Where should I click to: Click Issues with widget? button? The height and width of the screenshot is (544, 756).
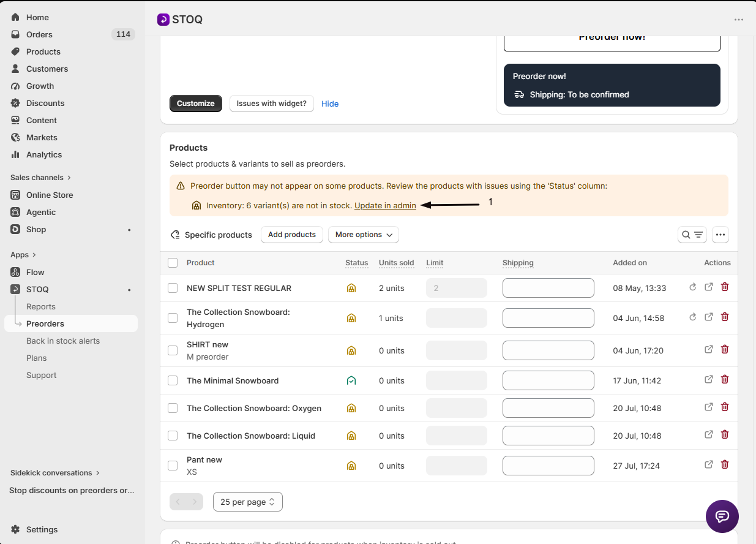(x=272, y=104)
